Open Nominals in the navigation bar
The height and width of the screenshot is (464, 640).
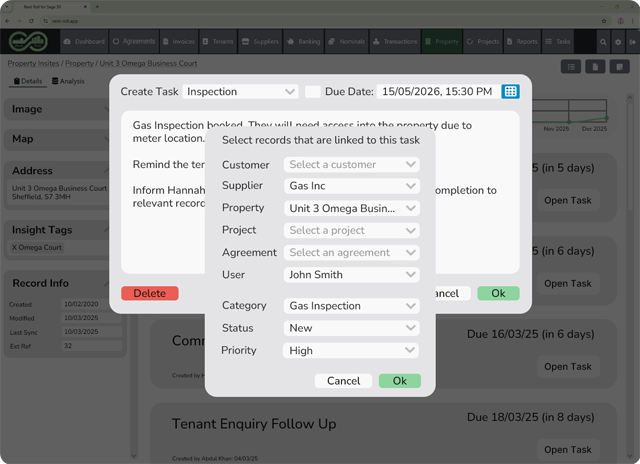(347, 42)
